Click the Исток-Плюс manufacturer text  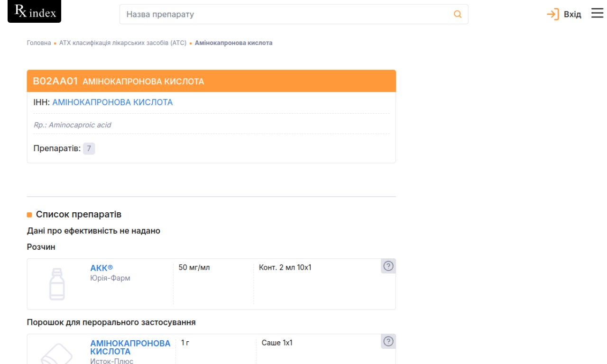112,361
